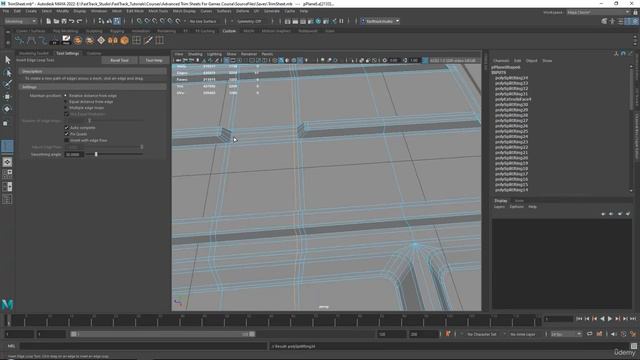Click the round orange shelf icon

pos(124,40)
